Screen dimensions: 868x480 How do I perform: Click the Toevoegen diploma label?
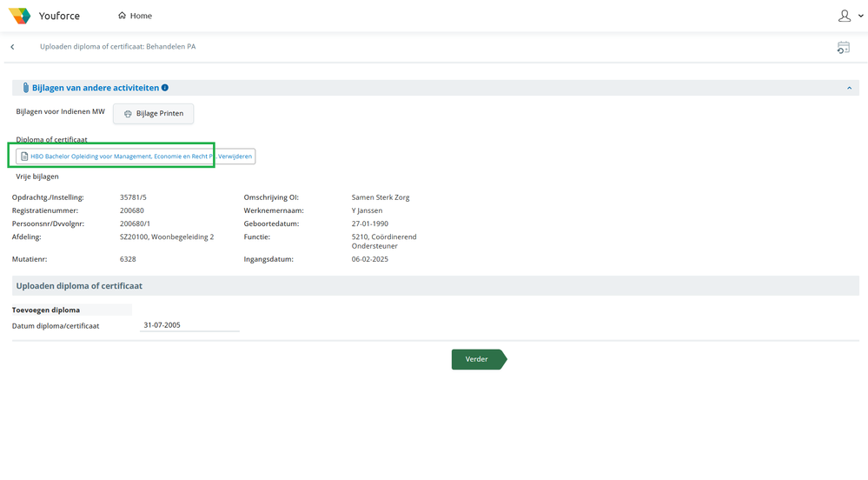[46, 310]
